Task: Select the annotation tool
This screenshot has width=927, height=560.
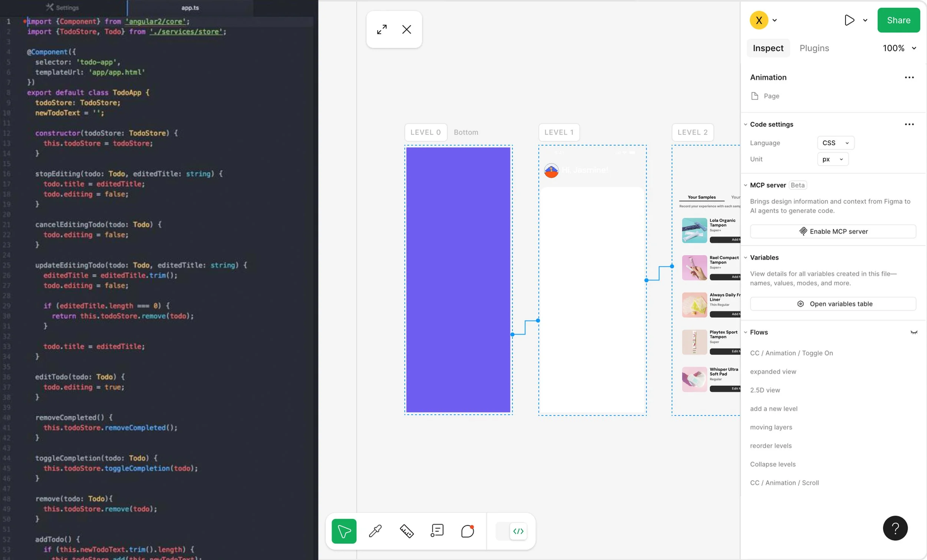Action: [437, 531]
